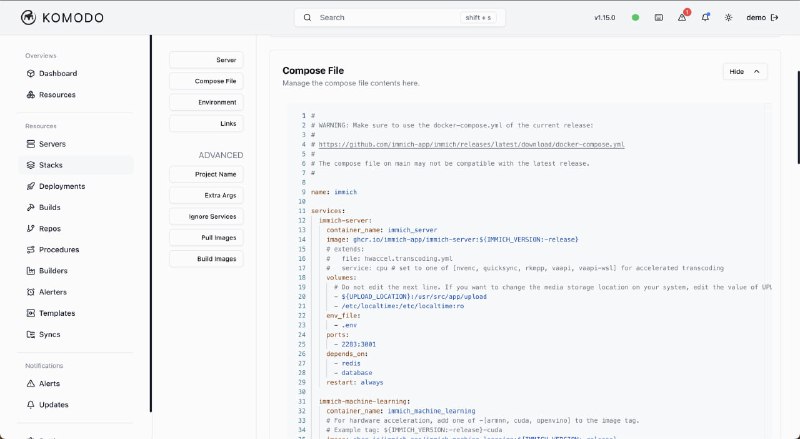Jump to the Environment section

206,102
